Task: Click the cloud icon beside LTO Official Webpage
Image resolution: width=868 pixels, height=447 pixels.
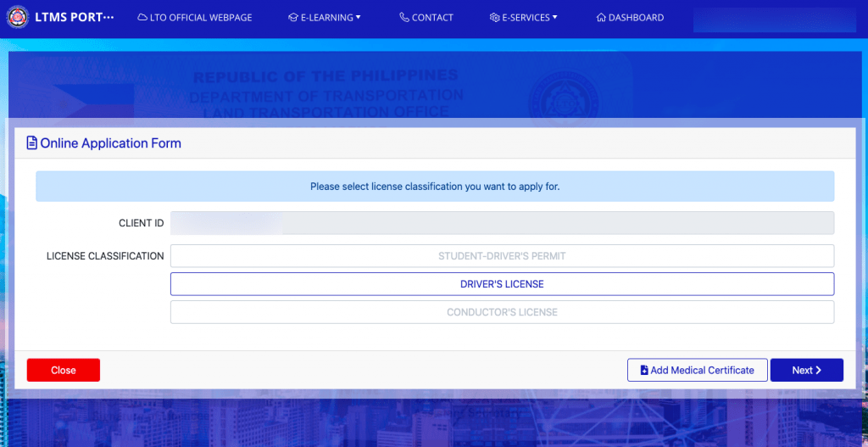Action: click(142, 17)
